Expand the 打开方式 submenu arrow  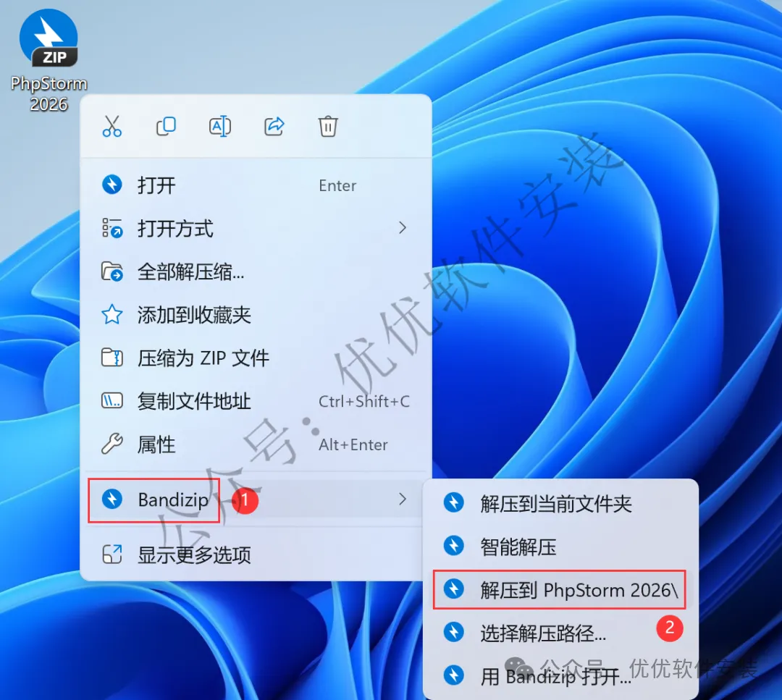[x=403, y=228]
